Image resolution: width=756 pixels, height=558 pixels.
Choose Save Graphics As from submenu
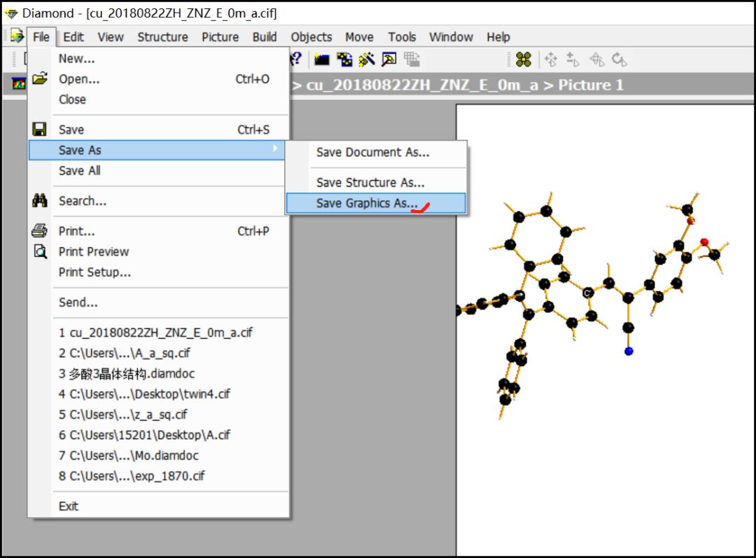click(x=367, y=204)
